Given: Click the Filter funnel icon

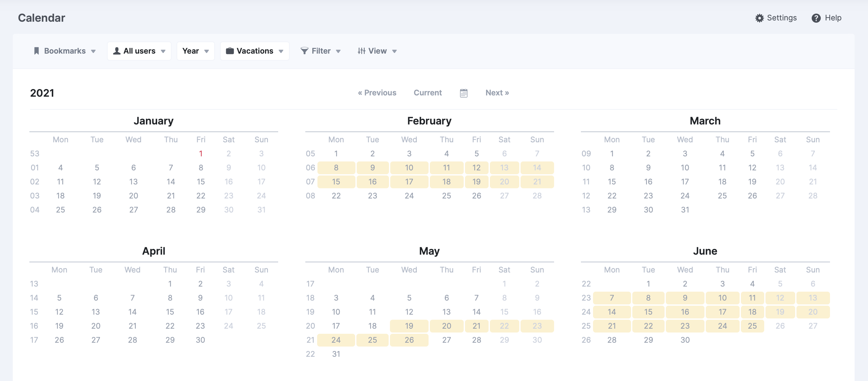Looking at the screenshot, I should click(304, 51).
